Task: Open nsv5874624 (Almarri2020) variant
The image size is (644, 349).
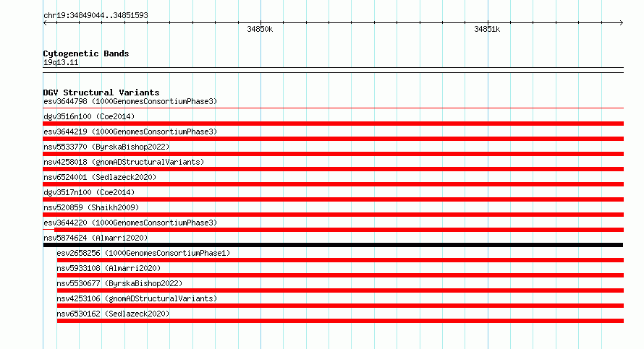Action: [x=96, y=238]
